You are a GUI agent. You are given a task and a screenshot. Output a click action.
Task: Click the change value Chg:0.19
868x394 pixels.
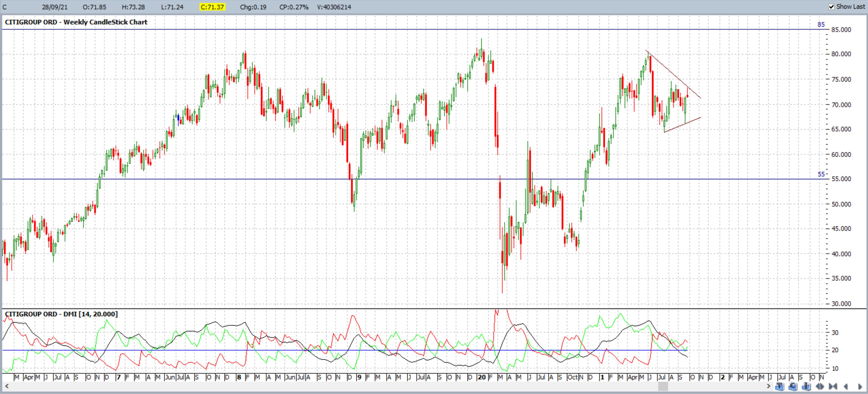tap(253, 7)
